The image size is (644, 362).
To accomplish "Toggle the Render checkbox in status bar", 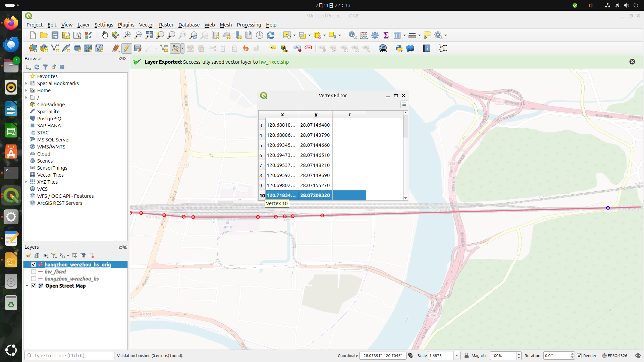I will click(579, 356).
